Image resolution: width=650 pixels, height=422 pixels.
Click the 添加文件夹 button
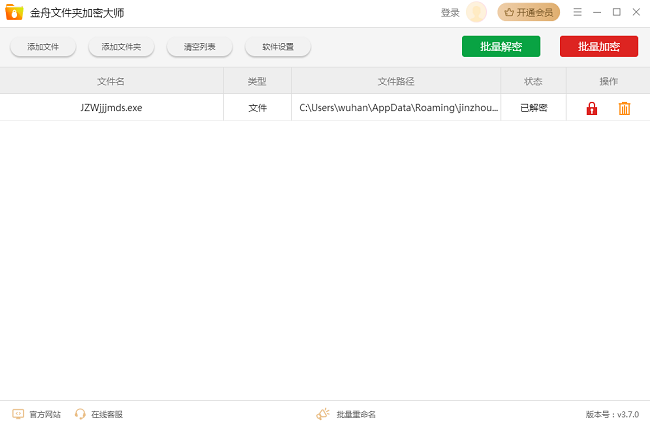click(x=121, y=47)
